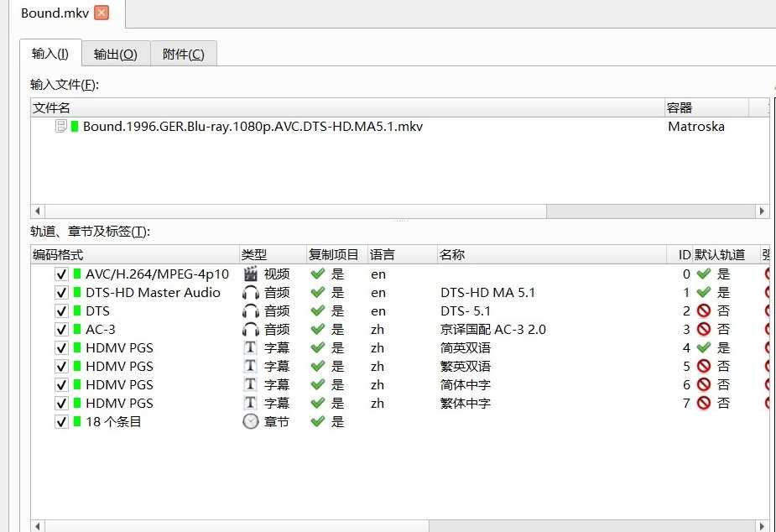
Task: Uncheck the 繁英双语 subtitle track checkbox
Action: (61, 366)
